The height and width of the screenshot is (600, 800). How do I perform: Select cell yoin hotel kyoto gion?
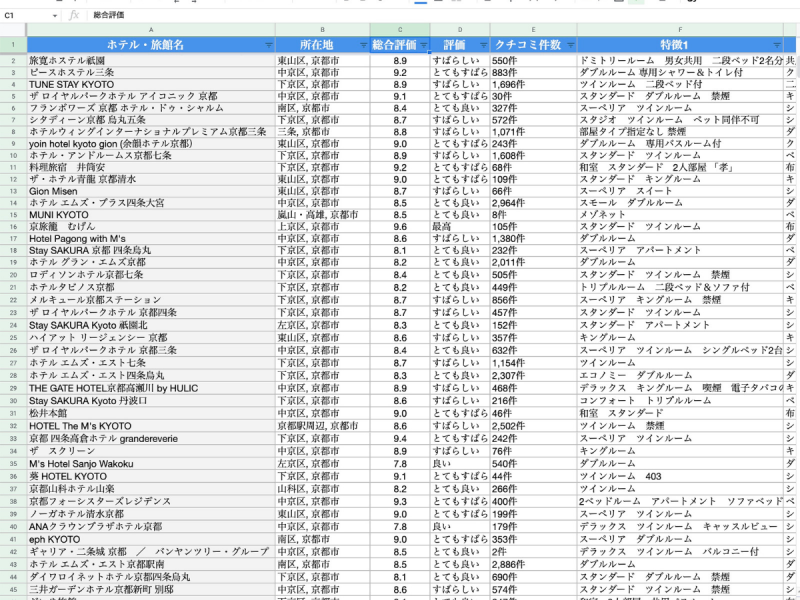tap(151, 144)
